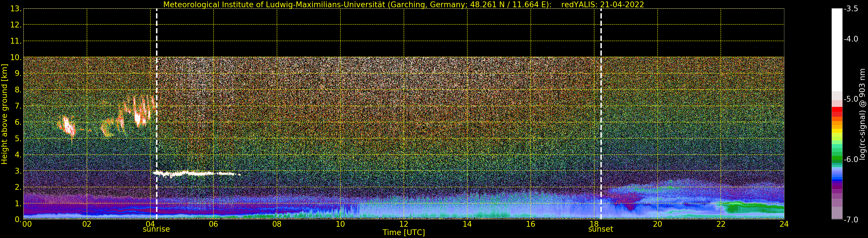Click the '14' time tick label
This screenshot has width=868, height=238.
click(467, 224)
